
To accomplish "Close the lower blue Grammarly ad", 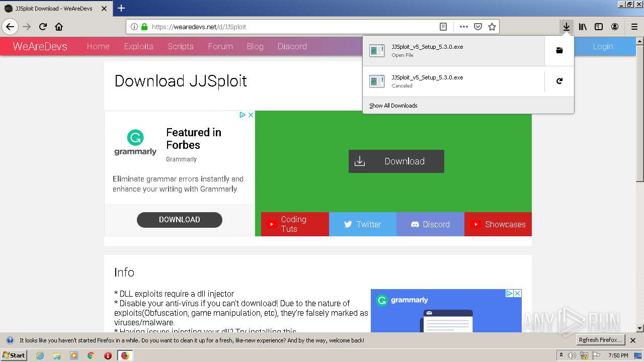I will (x=517, y=293).
